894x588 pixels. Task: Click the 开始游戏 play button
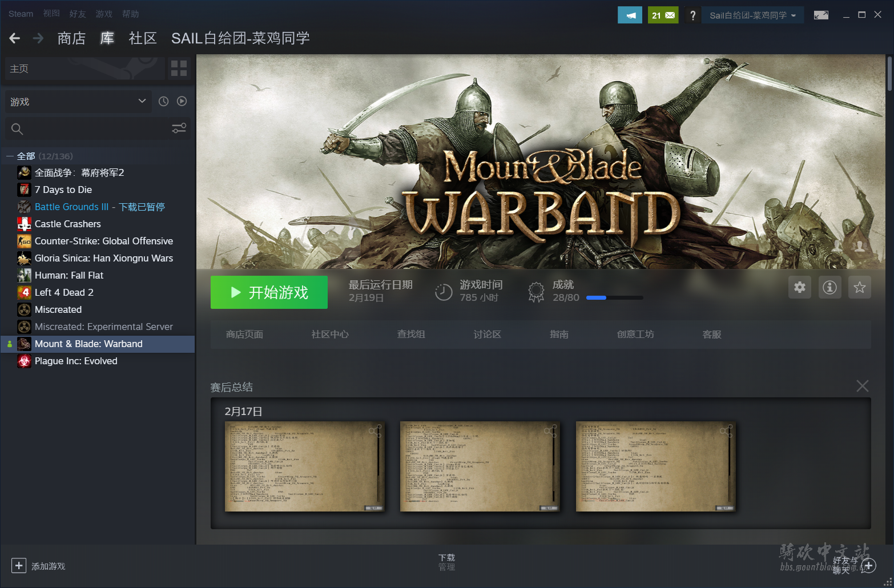[x=269, y=292]
